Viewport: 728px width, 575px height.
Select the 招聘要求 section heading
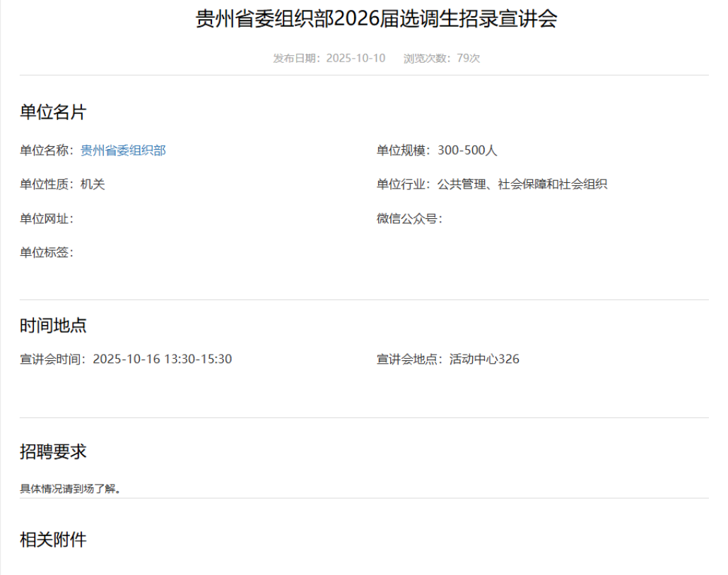53,452
